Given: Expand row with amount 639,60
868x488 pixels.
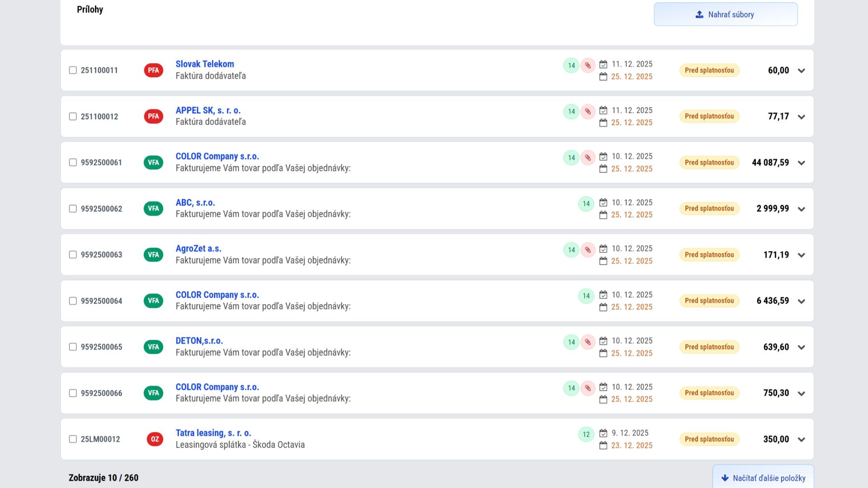Looking at the screenshot, I should click(x=802, y=347).
